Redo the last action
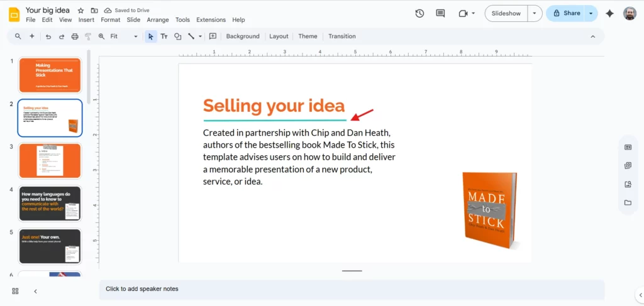This screenshot has width=644, height=306. pyautogui.click(x=62, y=36)
